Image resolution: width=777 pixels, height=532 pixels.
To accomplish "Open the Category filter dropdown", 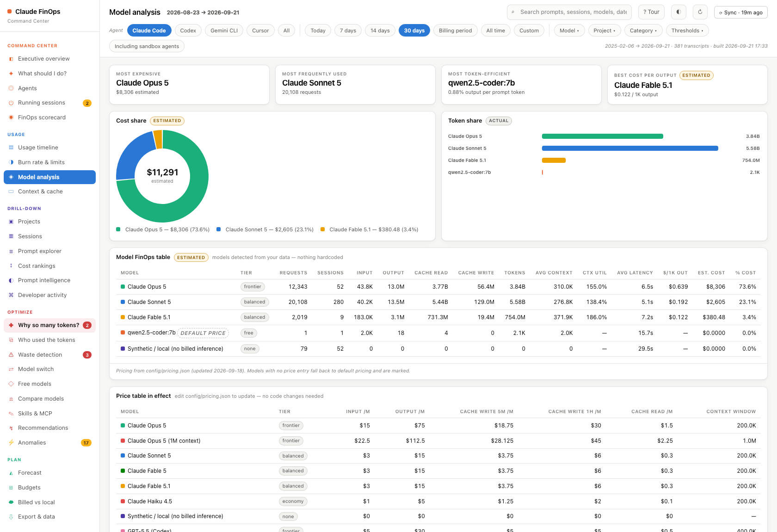I will point(643,31).
